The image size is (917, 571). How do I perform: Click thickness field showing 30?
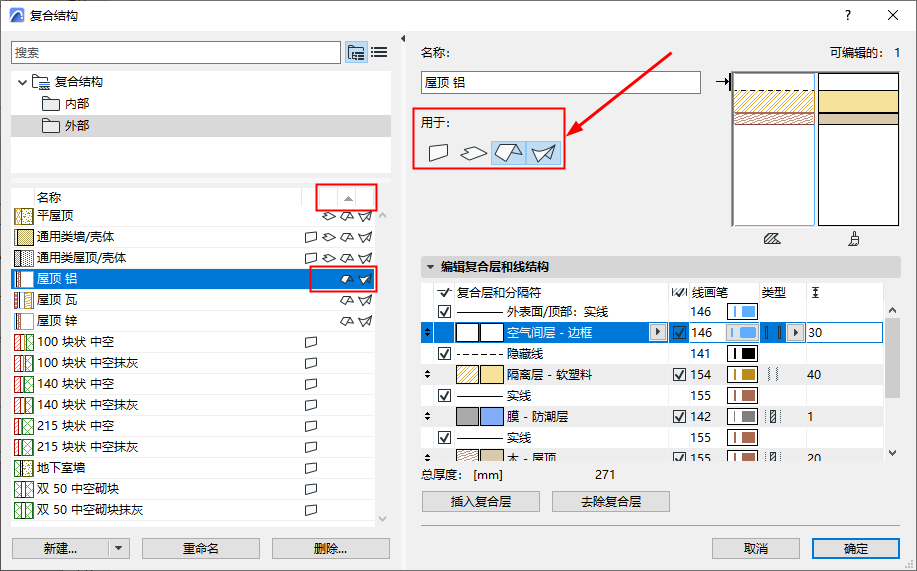(x=844, y=332)
